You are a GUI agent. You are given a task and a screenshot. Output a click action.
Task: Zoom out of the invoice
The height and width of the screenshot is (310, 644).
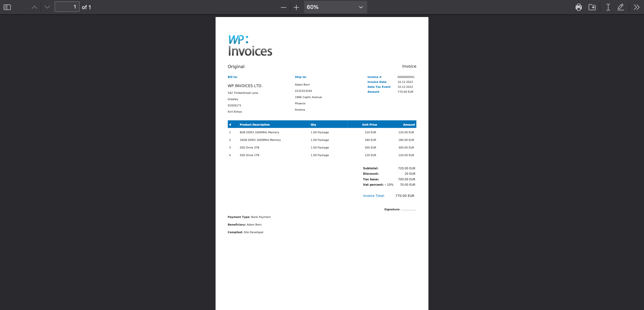283,7
